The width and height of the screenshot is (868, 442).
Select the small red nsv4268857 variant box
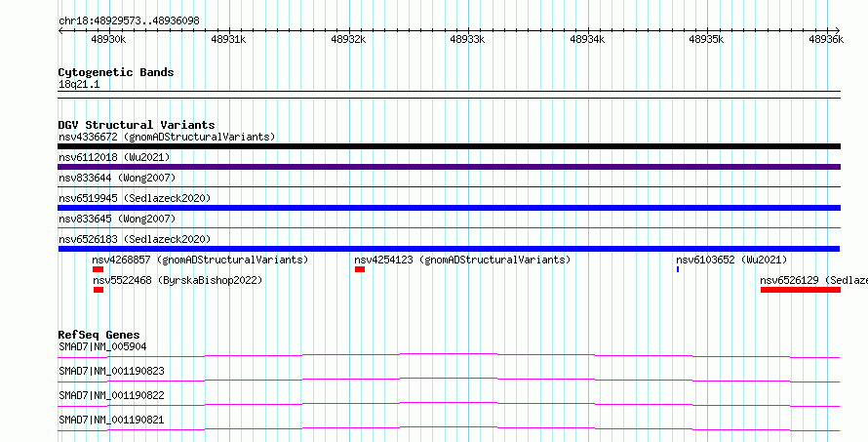click(98, 269)
